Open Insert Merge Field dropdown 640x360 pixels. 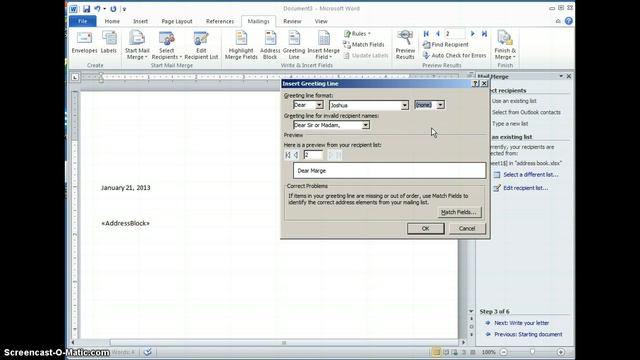pyautogui.click(x=323, y=45)
